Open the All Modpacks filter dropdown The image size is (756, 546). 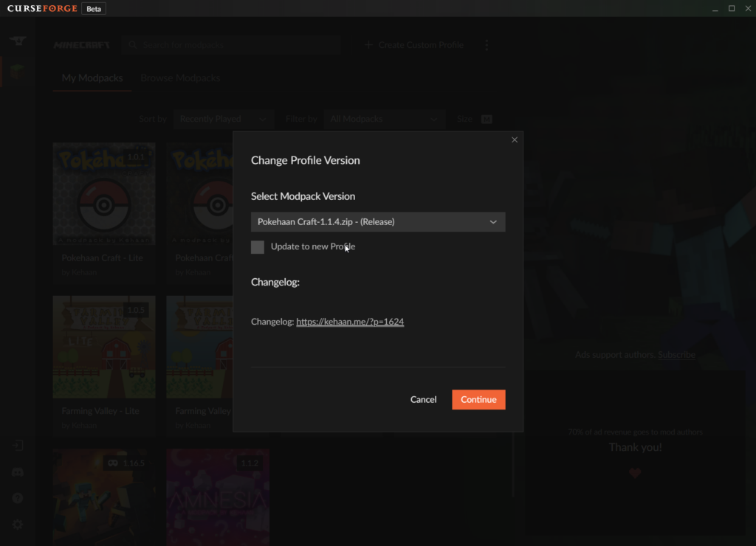384,119
